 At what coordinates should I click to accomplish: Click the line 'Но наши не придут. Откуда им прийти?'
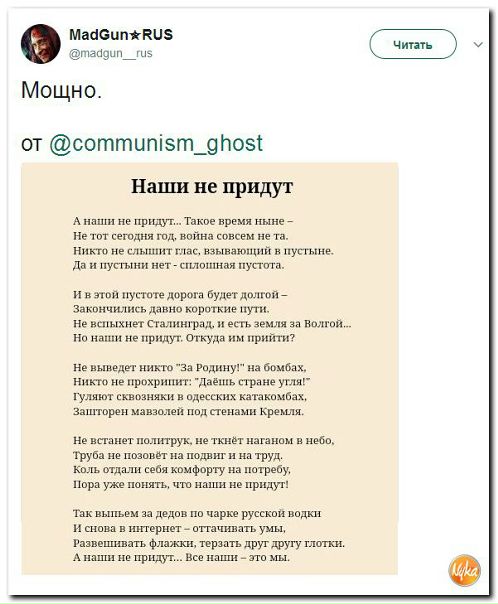coord(184,338)
